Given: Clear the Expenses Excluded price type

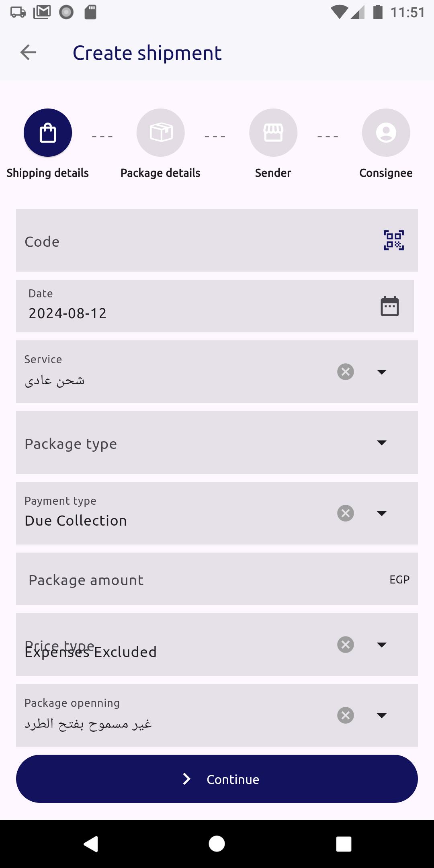Looking at the screenshot, I should (x=346, y=645).
